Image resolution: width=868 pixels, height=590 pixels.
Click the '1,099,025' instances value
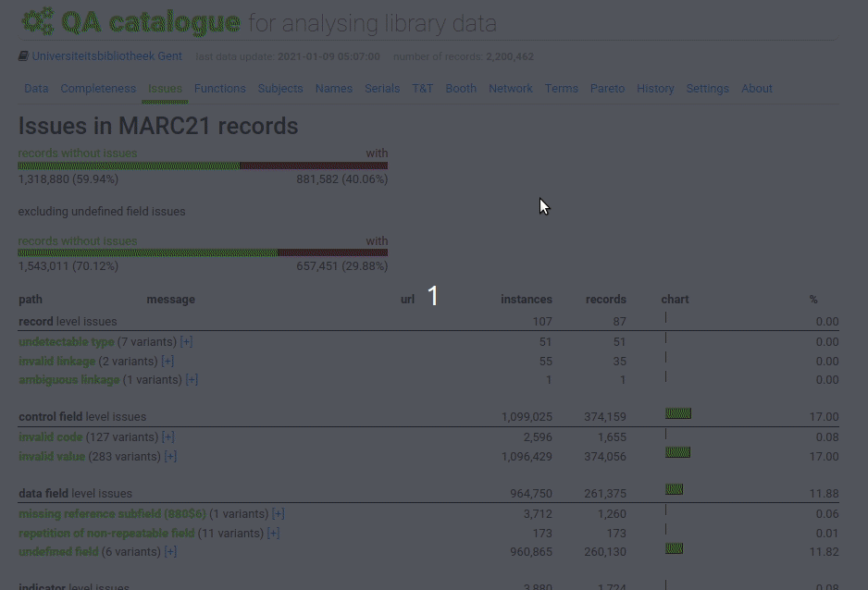point(527,416)
